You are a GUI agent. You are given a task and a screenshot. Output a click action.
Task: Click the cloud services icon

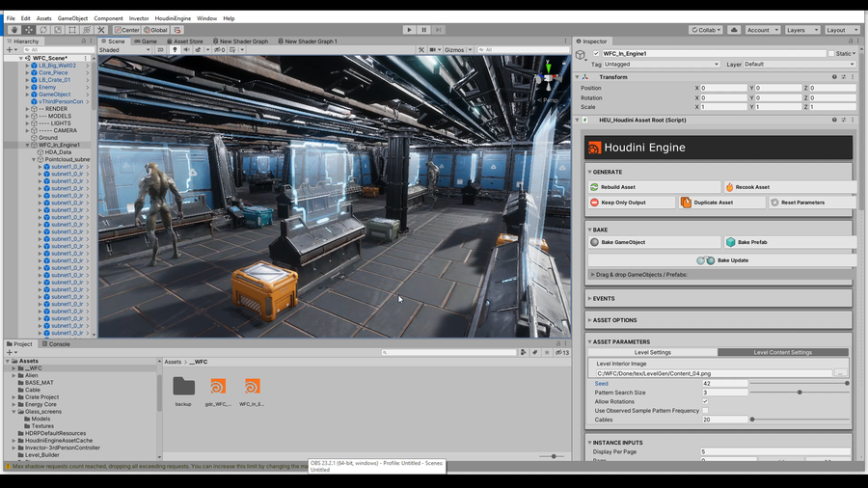click(734, 30)
